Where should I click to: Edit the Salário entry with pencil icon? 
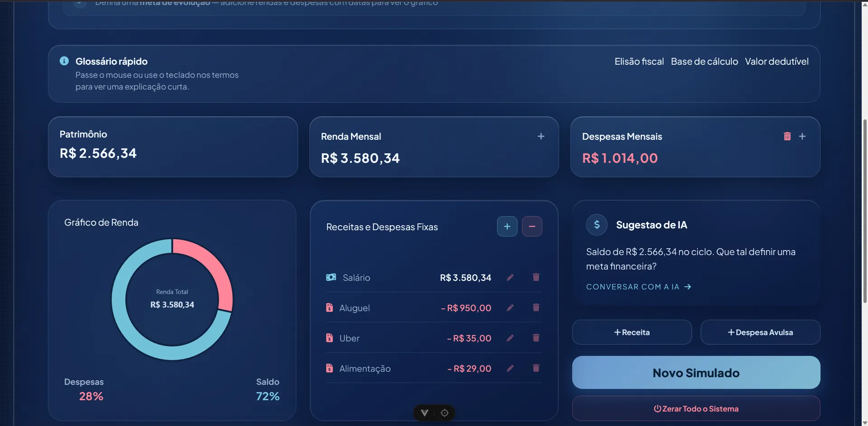point(510,277)
